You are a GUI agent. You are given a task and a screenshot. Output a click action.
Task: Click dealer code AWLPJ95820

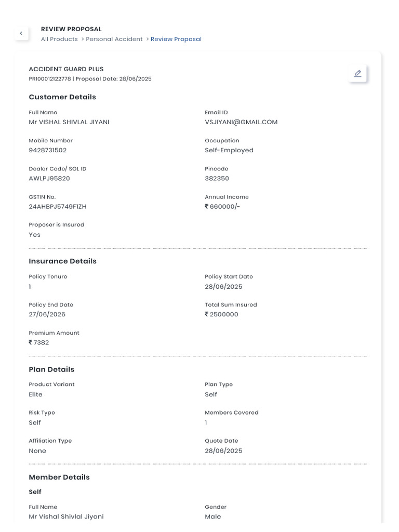(x=49, y=178)
